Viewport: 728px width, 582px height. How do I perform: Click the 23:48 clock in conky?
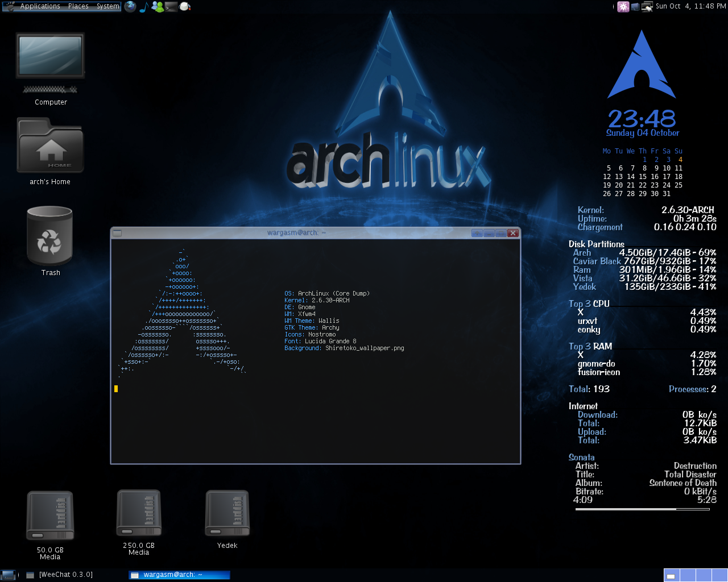tap(642, 119)
